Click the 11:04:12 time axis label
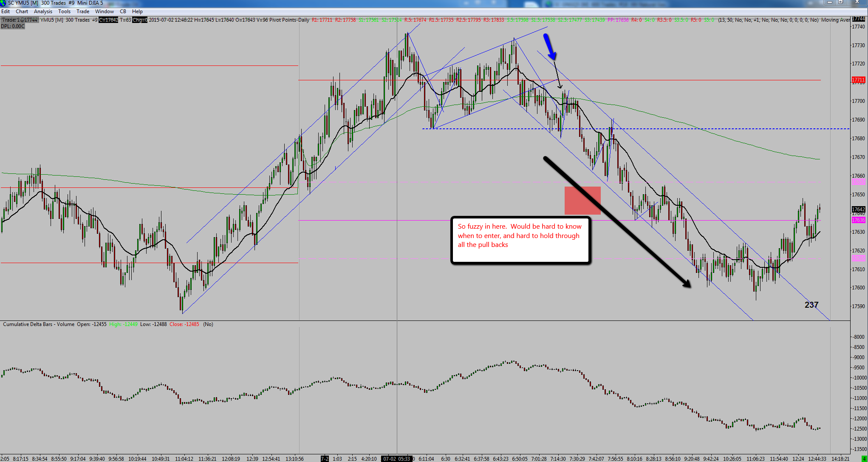The width and height of the screenshot is (868, 462). click(x=184, y=459)
